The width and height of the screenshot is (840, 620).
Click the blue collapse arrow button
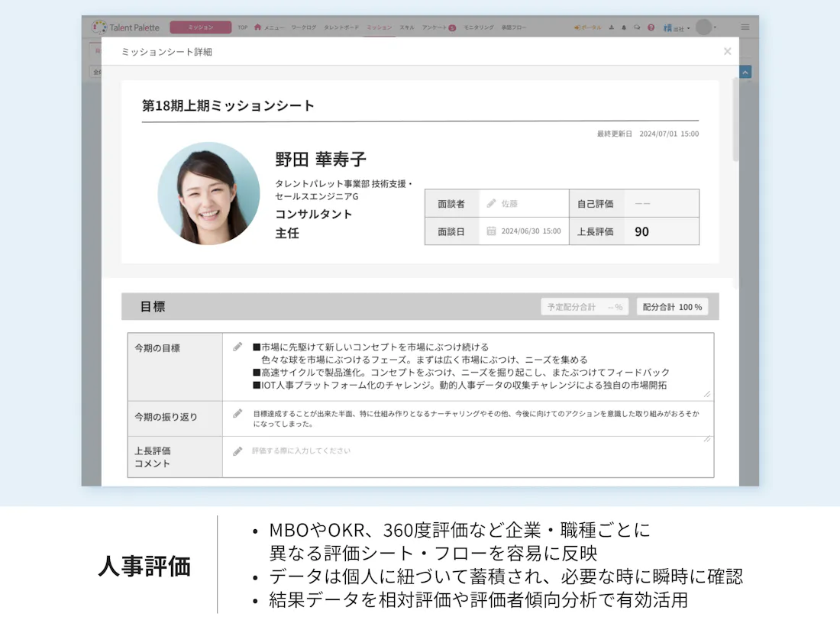[745, 72]
